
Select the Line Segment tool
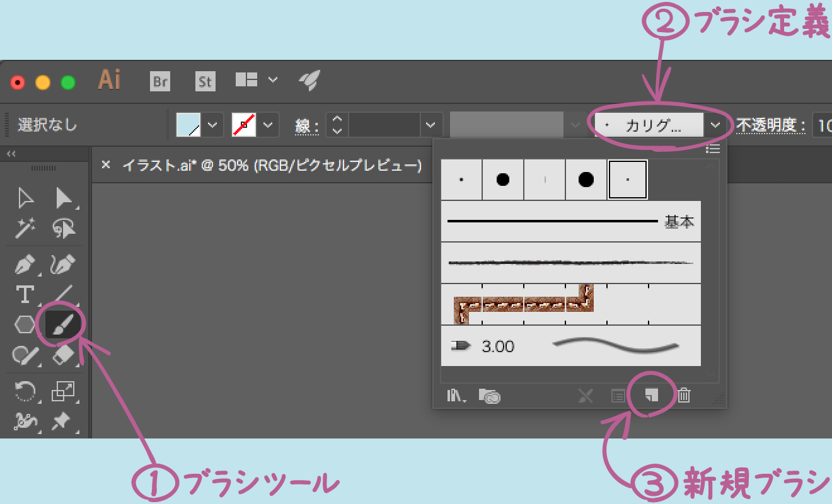pos(63,294)
